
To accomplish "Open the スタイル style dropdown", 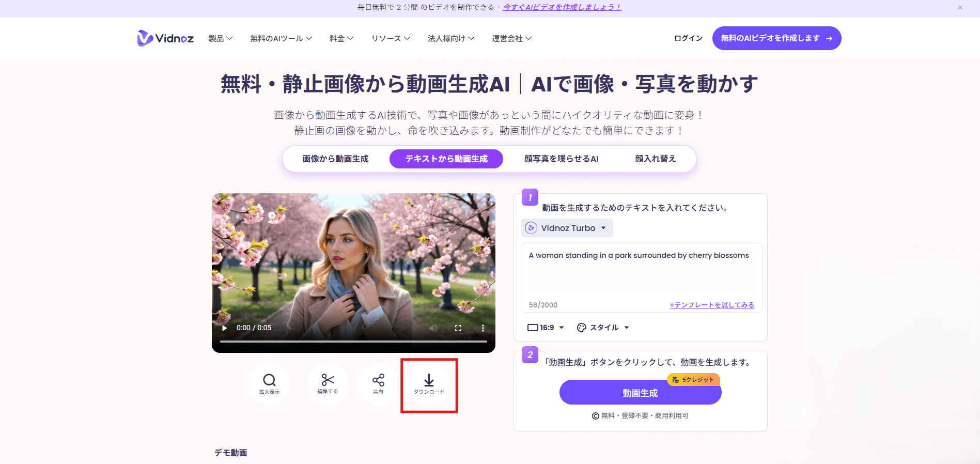I will pos(603,328).
